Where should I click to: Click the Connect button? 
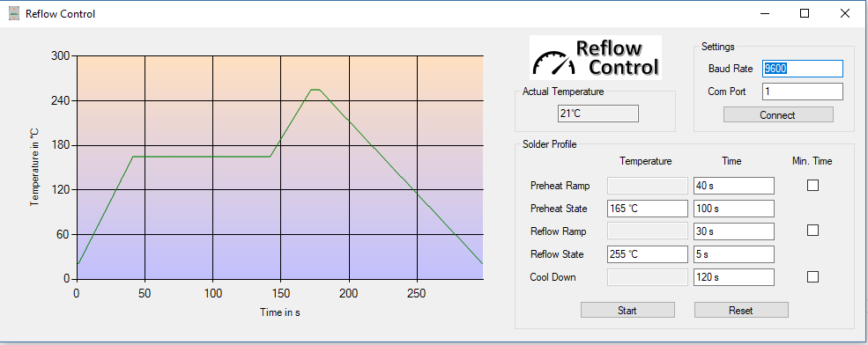click(778, 115)
